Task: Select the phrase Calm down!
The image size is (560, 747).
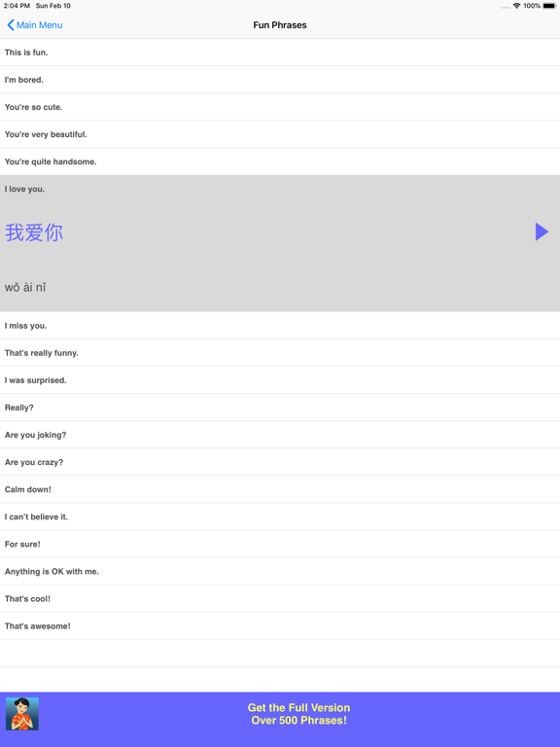Action: point(280,490)
